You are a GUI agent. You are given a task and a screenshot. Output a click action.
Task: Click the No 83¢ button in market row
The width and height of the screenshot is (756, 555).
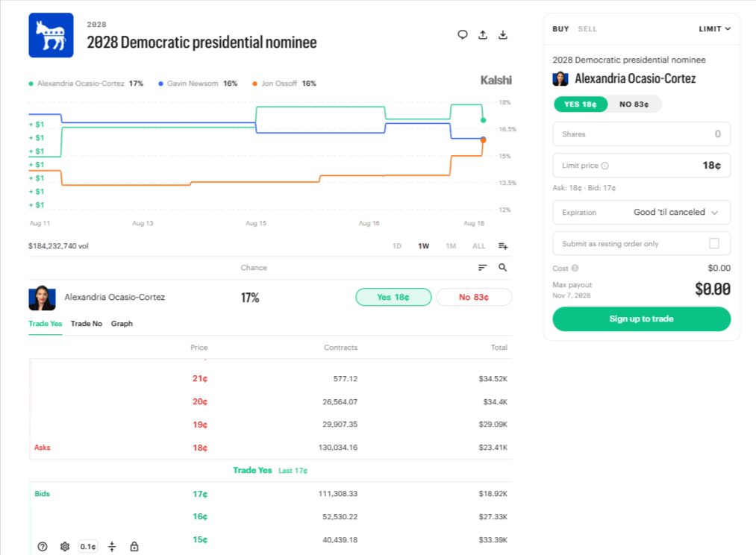point(474,297)
